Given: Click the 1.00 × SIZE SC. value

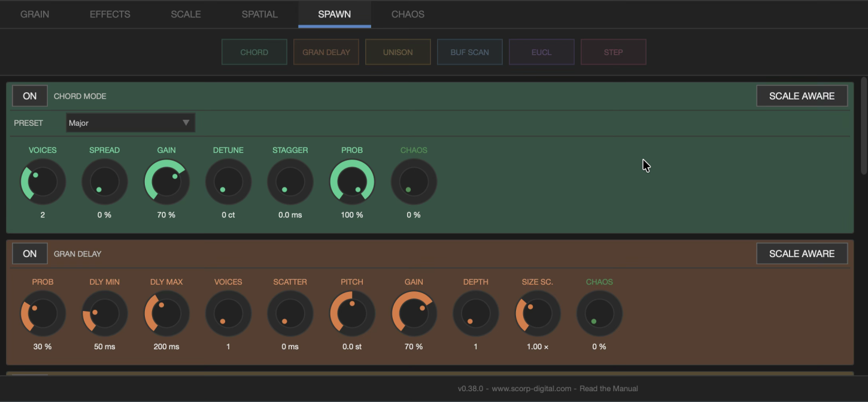Looking at the screenshot, I should 538,346.
